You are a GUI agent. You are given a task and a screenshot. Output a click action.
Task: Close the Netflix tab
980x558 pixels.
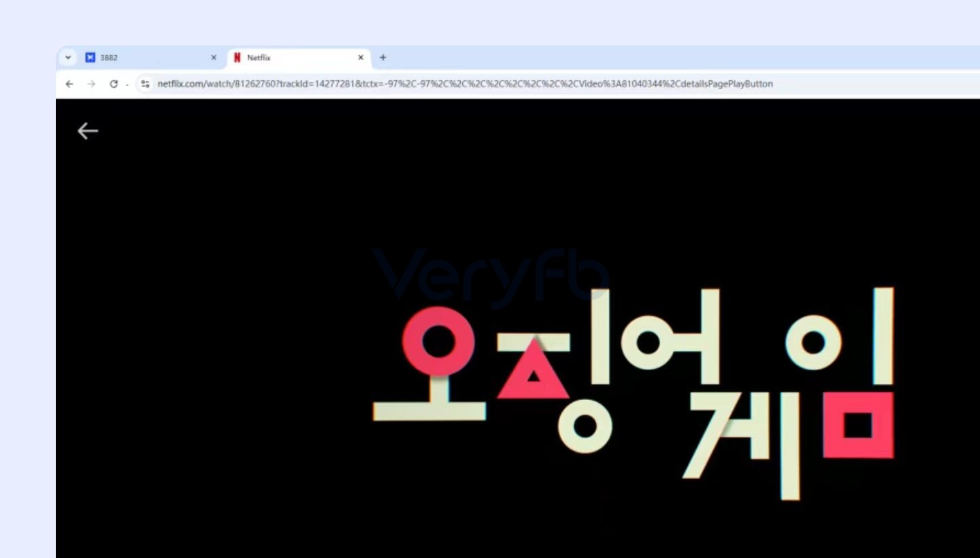[x=361, y=58]
